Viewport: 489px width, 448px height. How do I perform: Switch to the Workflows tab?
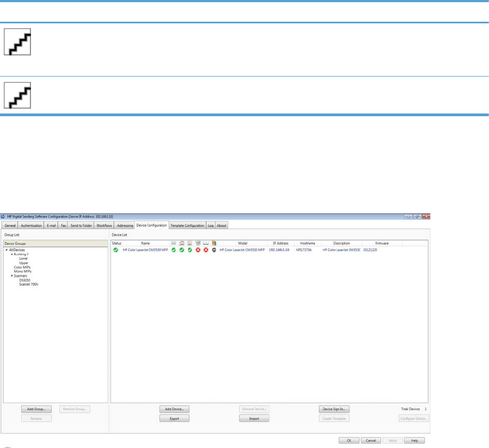(x=104, y=225)
